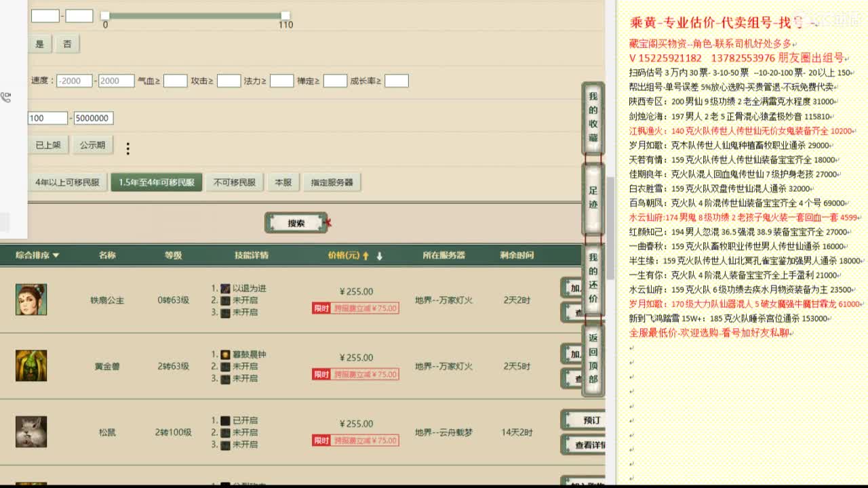The height and width of the screenshot is (488, 868).
Task: Focus the 禅定≥ input field
Action: click(x=335, y=81)
